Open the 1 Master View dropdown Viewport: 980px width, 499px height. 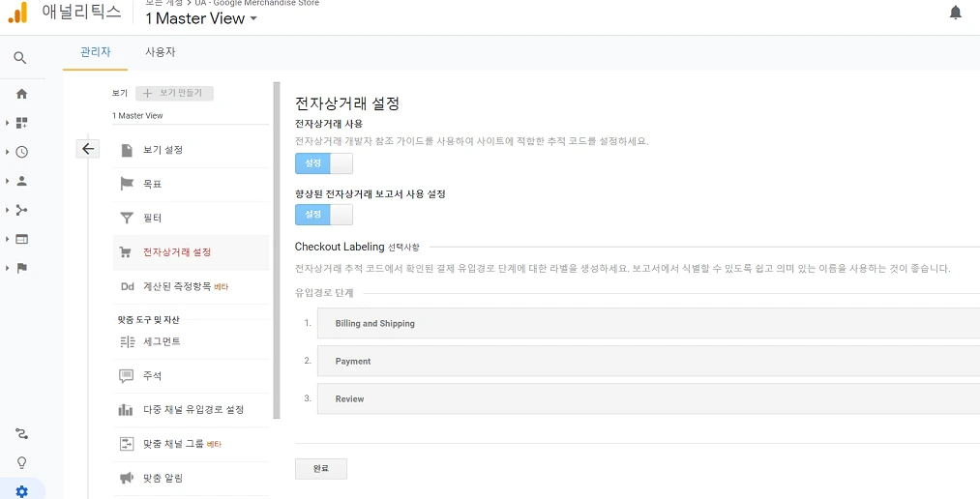tap(200, 18)
